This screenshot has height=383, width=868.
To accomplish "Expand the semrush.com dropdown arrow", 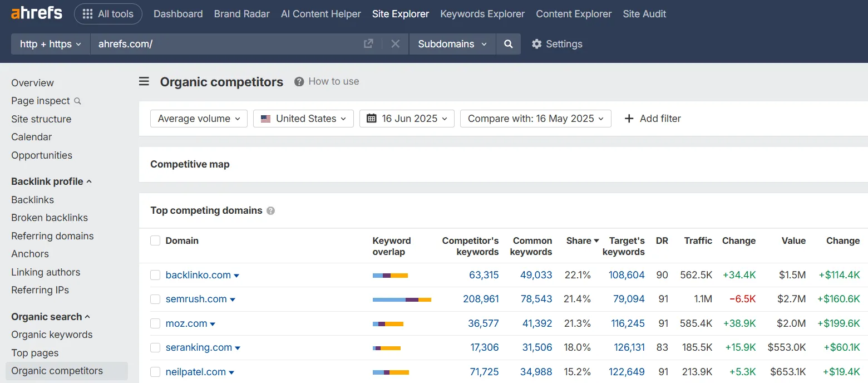I will click(233, 299).
